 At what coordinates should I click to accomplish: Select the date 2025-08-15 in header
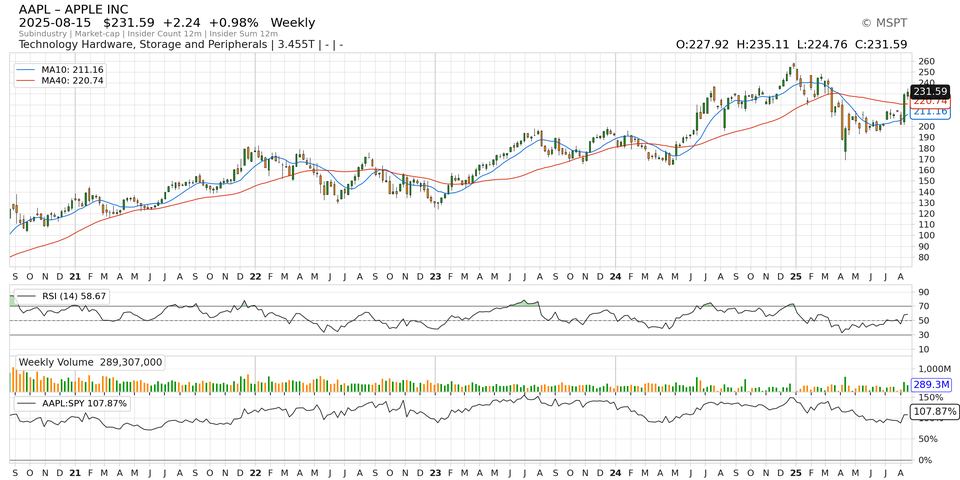pos(55,23)
